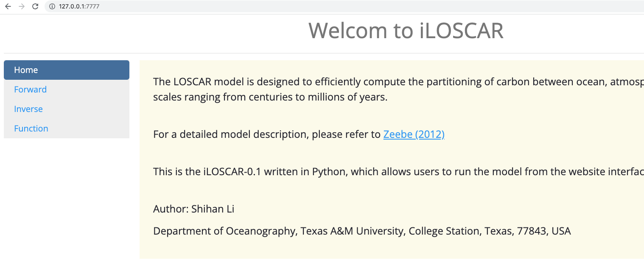Screen dimensions: 644x263
Task: Click the browser back navigation arrow
Action: [x=8, y=6]
